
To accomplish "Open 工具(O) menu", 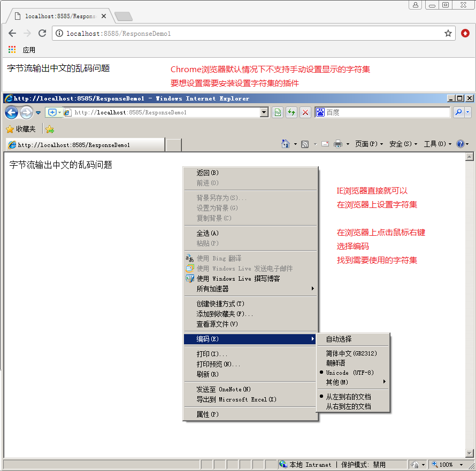I will click(437, 144).
